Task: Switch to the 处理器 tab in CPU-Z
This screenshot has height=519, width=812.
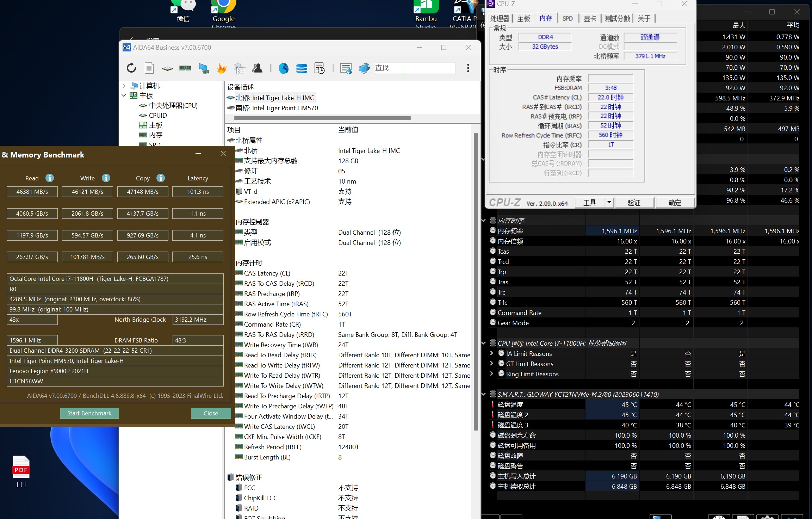Action: pos(500,18)
